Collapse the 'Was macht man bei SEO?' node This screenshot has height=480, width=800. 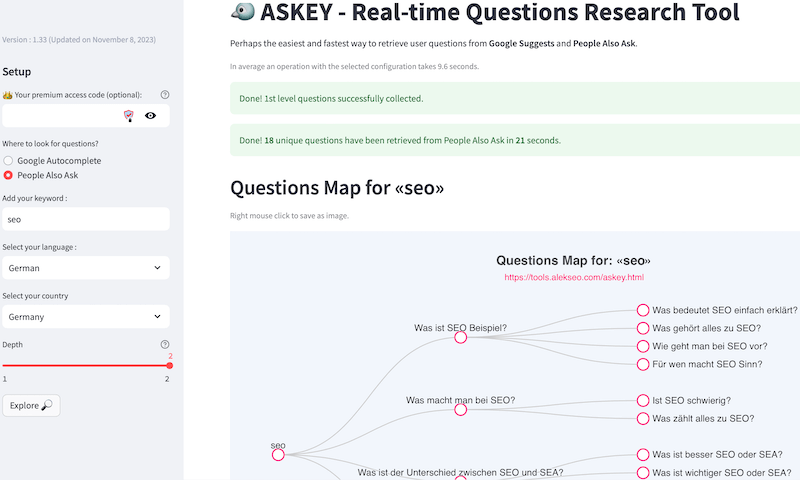461,410
